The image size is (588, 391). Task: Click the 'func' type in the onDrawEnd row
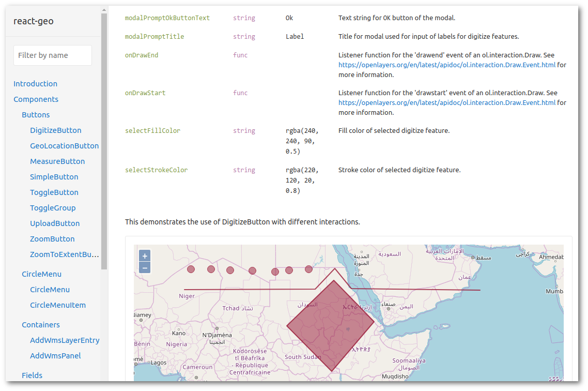pyautogui.click(x=240, y=55)
